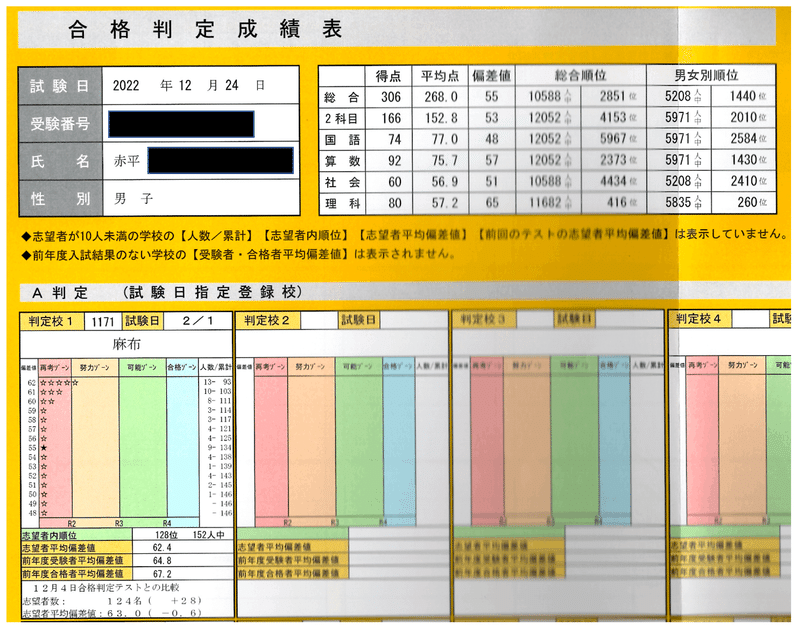Select the surname 赤平
The height and width of the screenshot is (632, 800).
point(127,161)
